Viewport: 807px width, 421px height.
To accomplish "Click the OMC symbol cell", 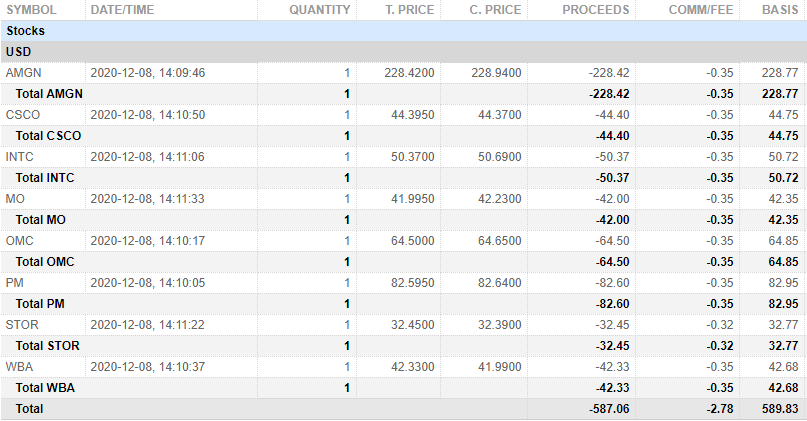I will coord(20,241).
